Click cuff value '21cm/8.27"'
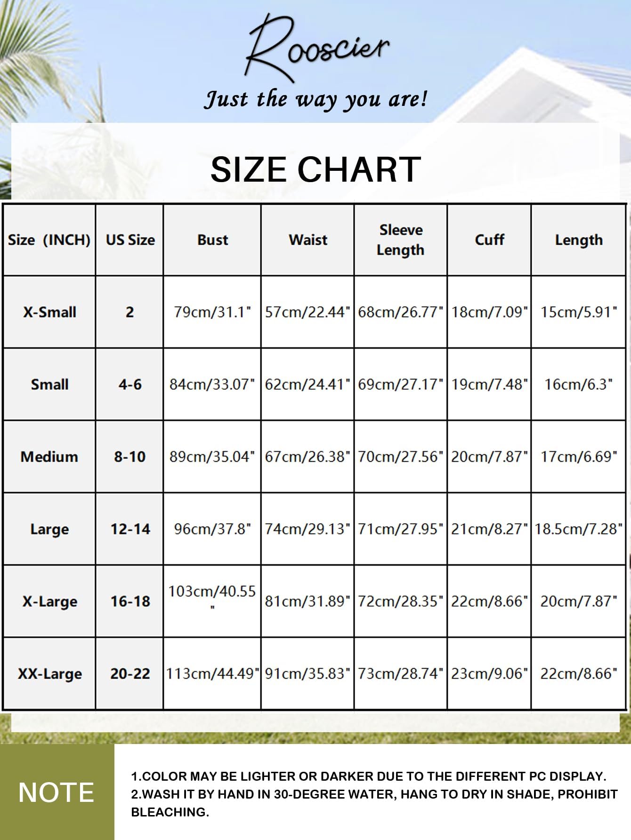This screenshot has height=840, width=631. (489, 529)
